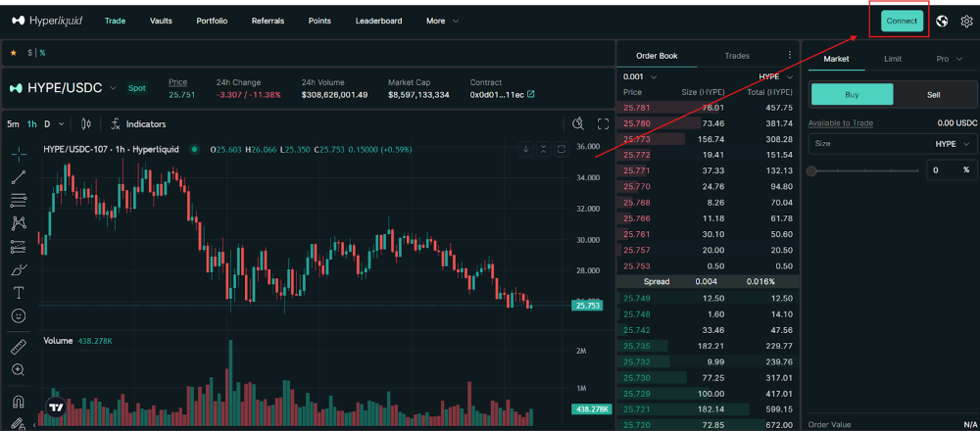Open chart quick search icon
Viewport: 980px width, 431px height.
[x=578, y=123]
